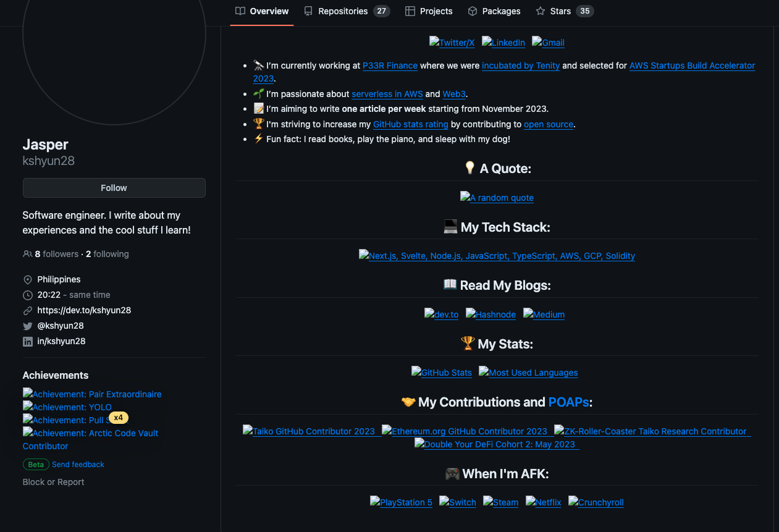The height and width of the screenshot is (532, 779).
Task: Open the PlayStation 5 badge
Action: click(x=401, y=502)
